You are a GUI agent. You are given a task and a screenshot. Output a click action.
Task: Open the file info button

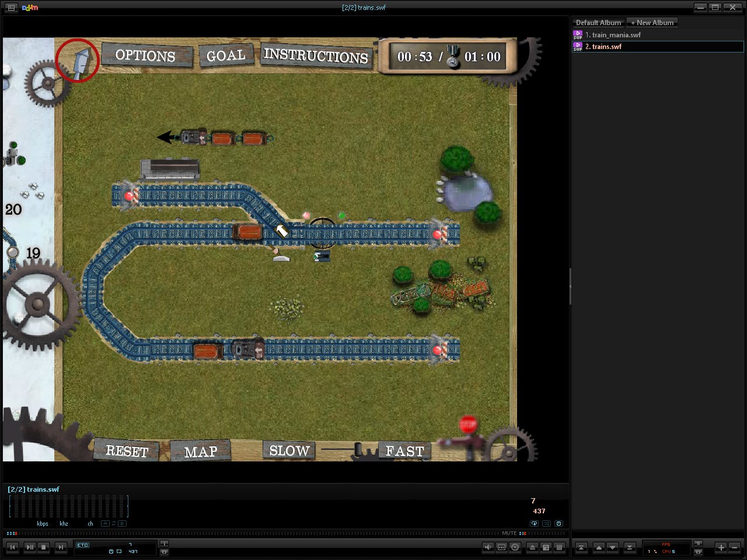point(164,544)
